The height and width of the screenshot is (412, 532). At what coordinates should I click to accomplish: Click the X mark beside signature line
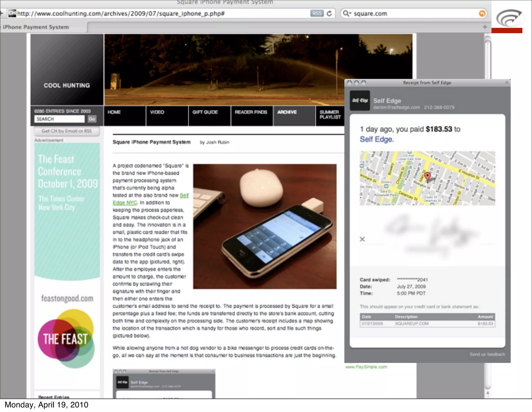click(362, 239)
